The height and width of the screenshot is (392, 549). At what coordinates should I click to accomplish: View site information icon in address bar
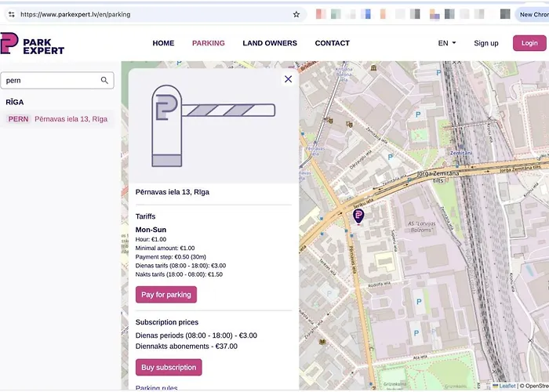(x=11, y=14)
